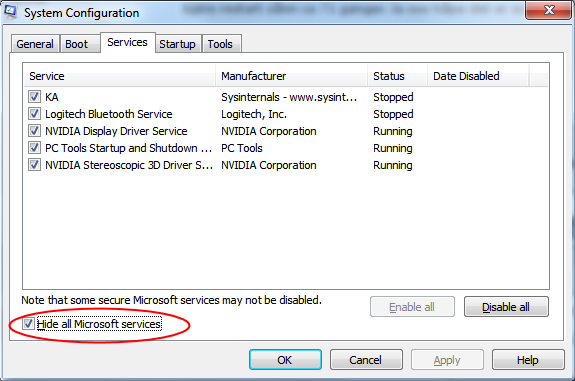Sort by the Status column header

[x=398, y=76]
